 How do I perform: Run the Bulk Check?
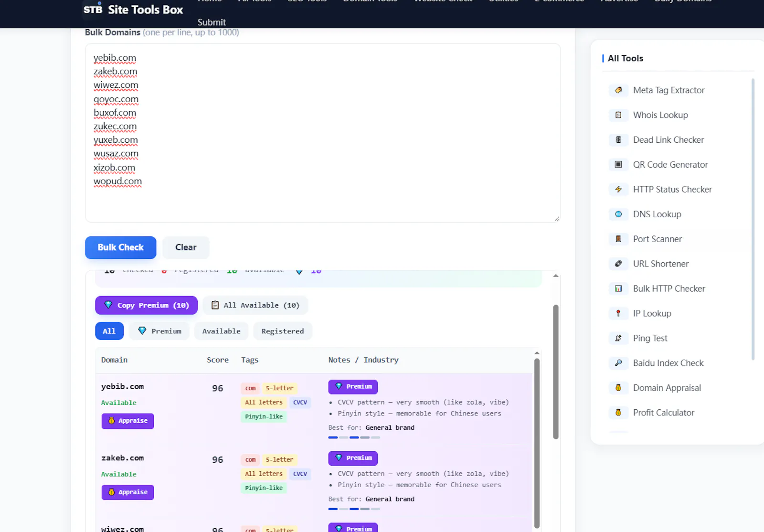121,247
